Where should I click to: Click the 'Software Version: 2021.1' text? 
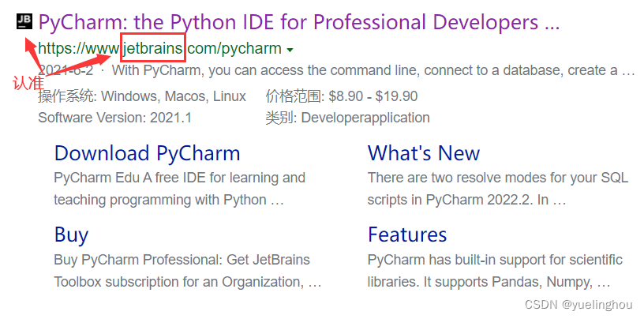pos(115,118)
